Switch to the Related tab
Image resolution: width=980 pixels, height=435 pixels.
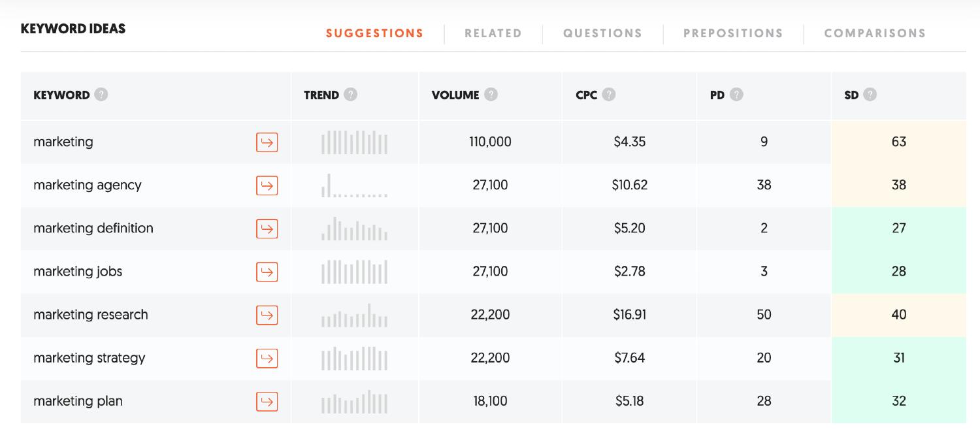493,33
